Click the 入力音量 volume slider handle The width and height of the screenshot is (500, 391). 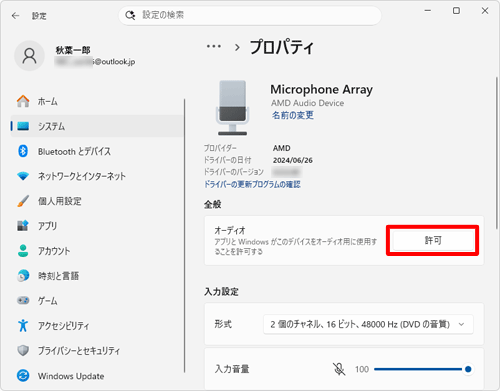(x=468, y=369)
